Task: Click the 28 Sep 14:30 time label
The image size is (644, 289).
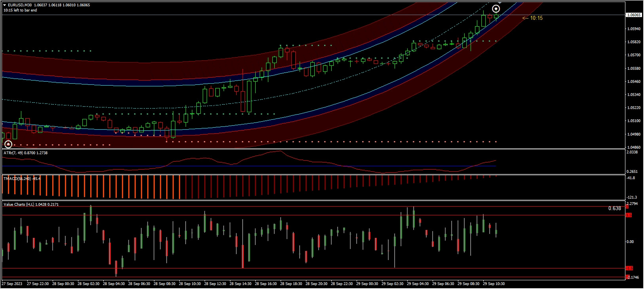Action: pos(241,284)
